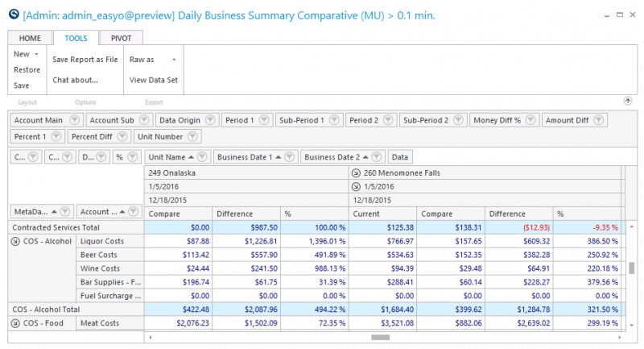The width and height of the screenshot is (644, 349).
Task: Click the Business Date 1 filter icon
Action: (x=289, y=156)
